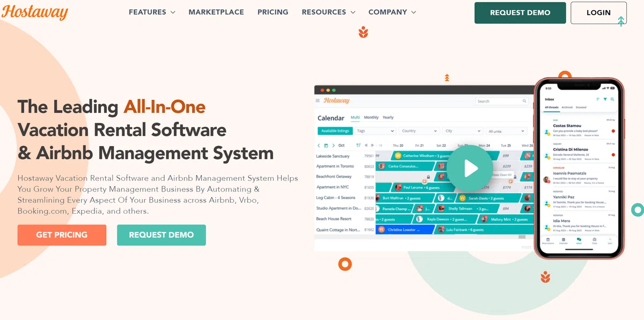
Task: Expand the FEATURES dropdown menu
Action: click(x=152, y=12)
